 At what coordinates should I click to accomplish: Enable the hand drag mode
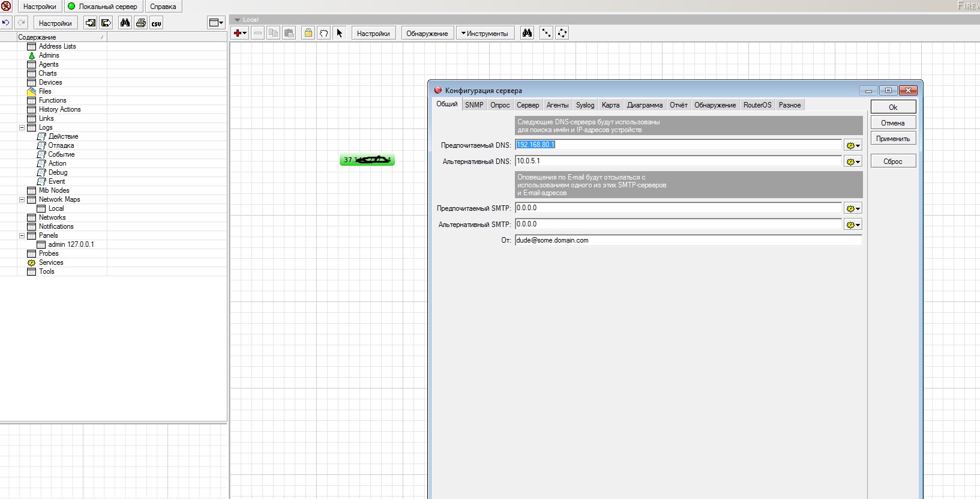[x=323, y=33]
